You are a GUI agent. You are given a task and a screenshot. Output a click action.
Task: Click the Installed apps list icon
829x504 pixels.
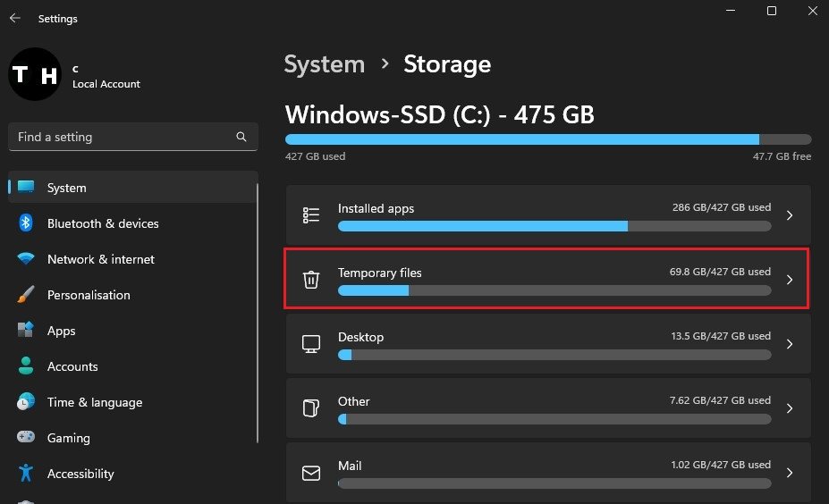pos(311,215)
